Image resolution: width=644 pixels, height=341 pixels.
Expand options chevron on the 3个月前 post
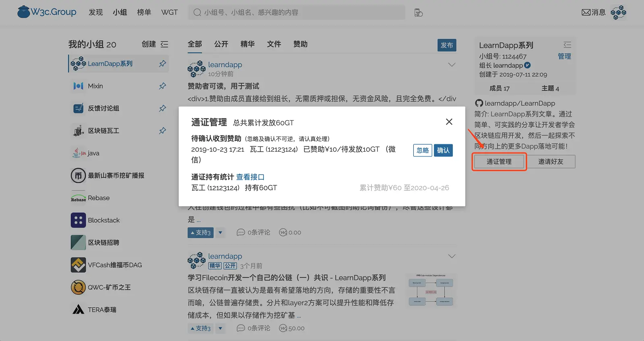click(x=452, y=256)
